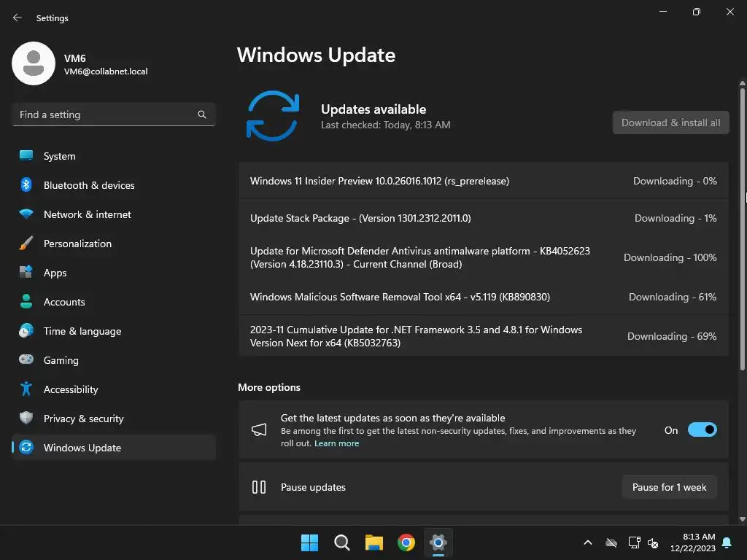The height and width of the screenshot is (560, 747).
Task: Click the Network wifi icon in sidebar
Action: click(x=26, y=214)
